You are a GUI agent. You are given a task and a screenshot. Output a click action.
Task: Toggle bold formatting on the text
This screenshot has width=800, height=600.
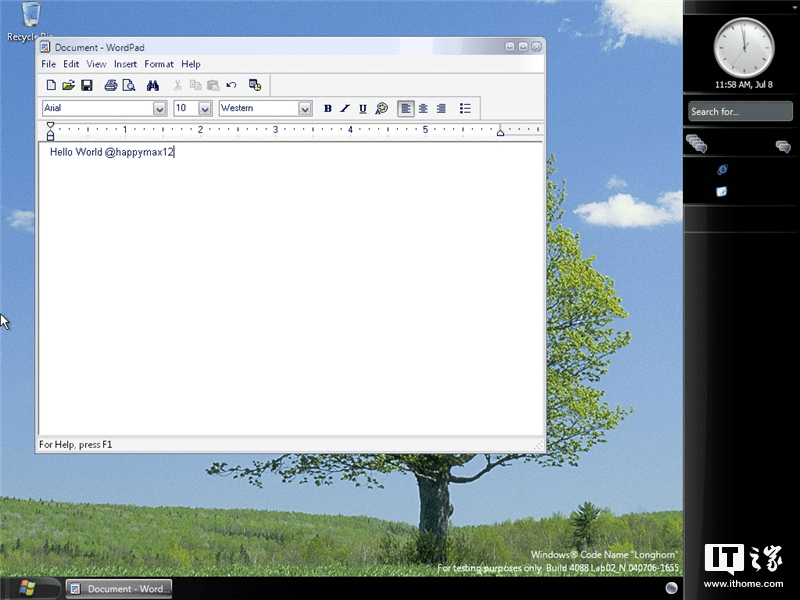pos(328,108)
